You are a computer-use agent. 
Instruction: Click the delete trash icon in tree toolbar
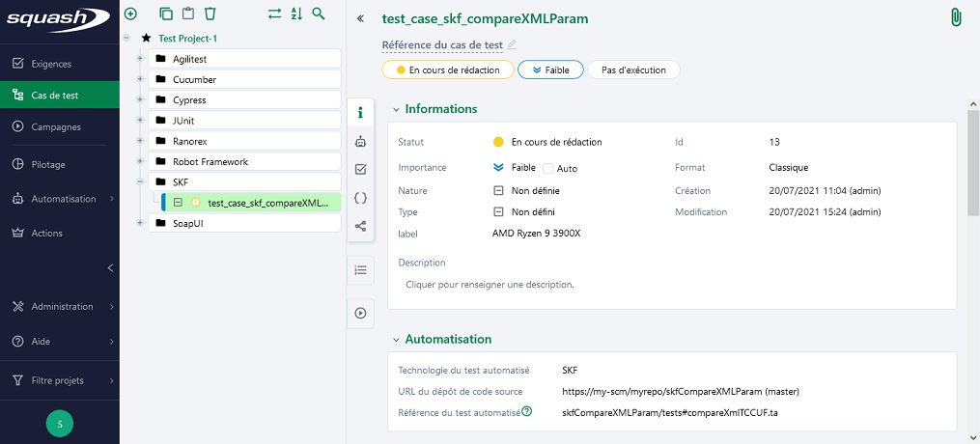[210, 14]
